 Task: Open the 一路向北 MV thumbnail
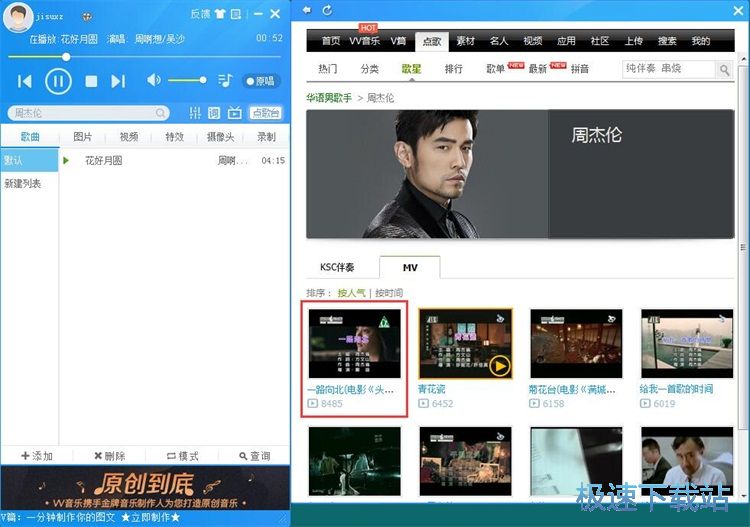click(354, 343)
